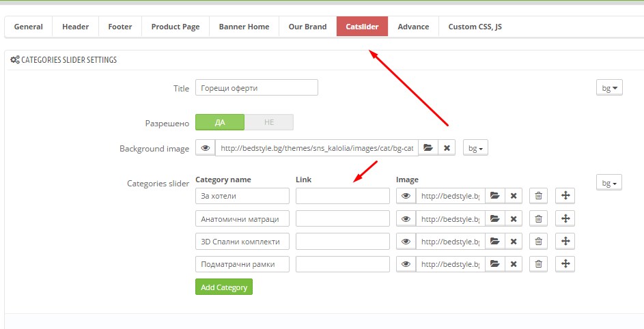The width and height of the screenshot is (644, 329).
Task: Select the Banner Home tab
Action: coord(244,27)
